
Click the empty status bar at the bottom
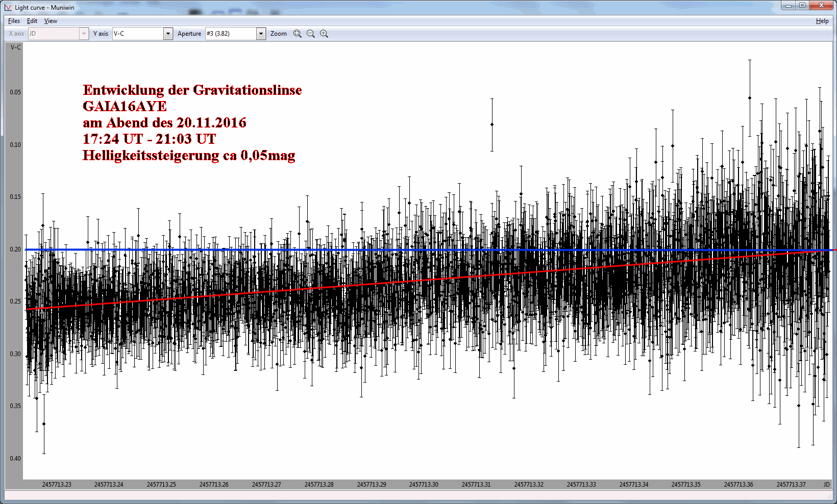[418, 495]
